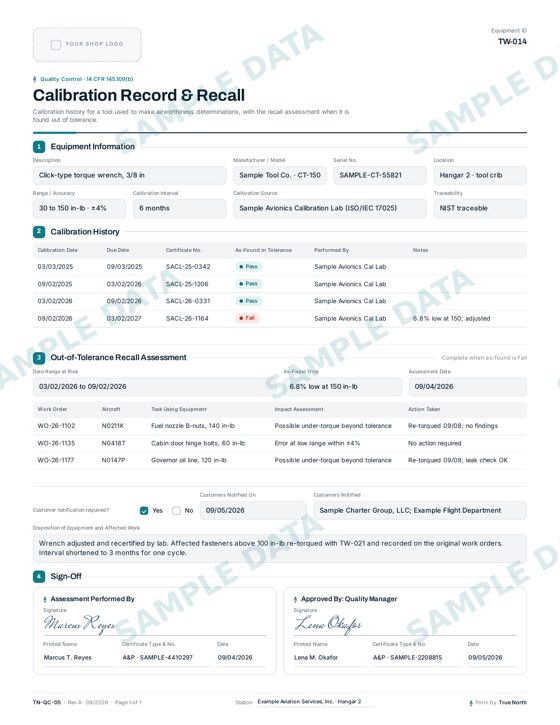Click the section 1 number badge
560x725 pixels.
click(x=39, y=147)
